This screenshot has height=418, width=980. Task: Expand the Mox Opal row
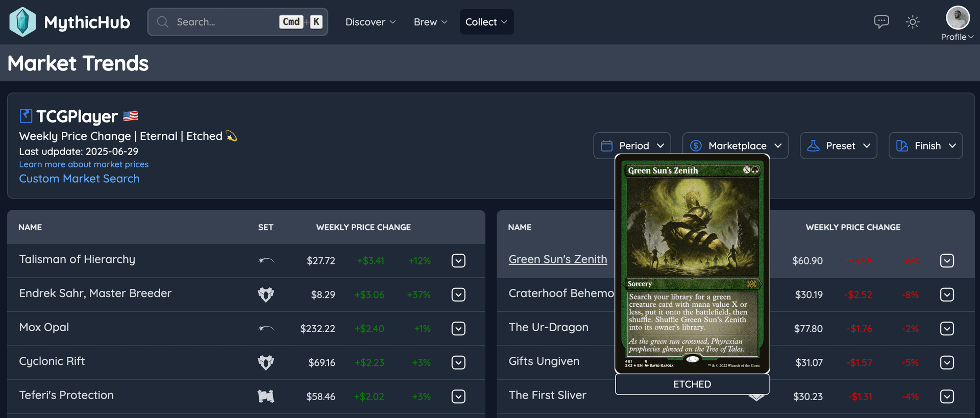tap(458, 329)
